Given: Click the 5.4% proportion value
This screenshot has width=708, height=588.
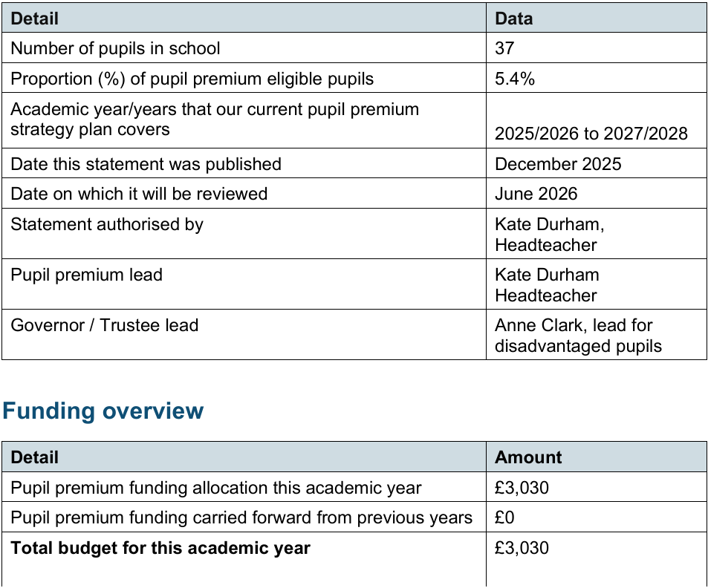Looking at the screenshot, I should point(515,79).
